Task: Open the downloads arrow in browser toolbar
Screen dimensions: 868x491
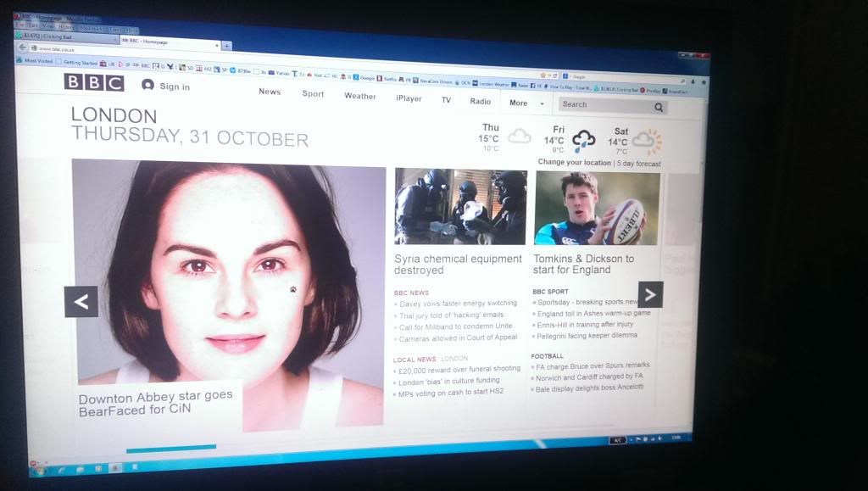Action: click(693, 81)
